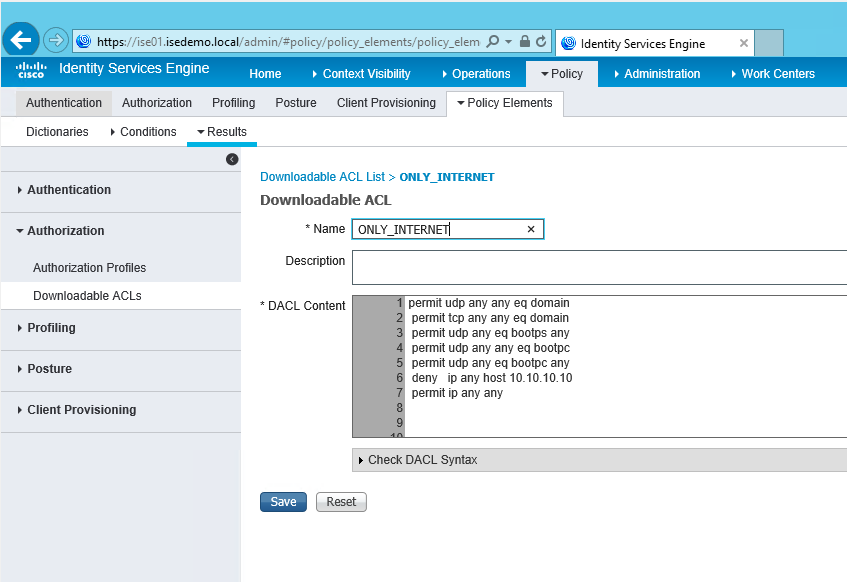The image size is (847, 582).
Task: Click the address bar search magnifier icon
Action: tap(493, 42)
